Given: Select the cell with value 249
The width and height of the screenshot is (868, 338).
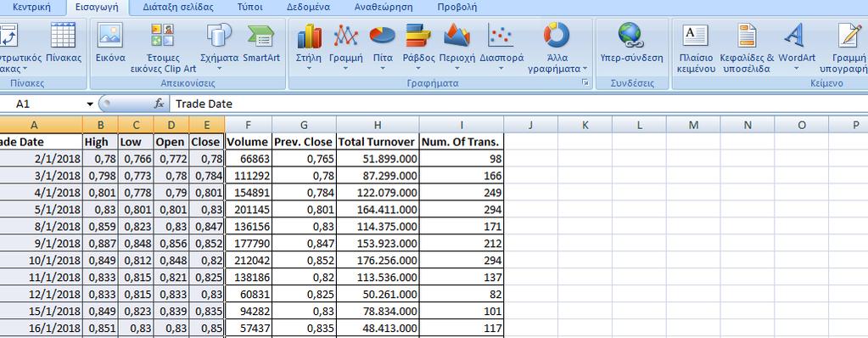Looking at the screenshot, I should pos(461,193).
